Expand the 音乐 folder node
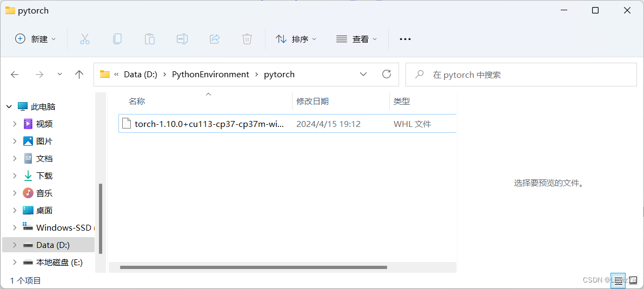The image size is (644, 289). (15, 193)
